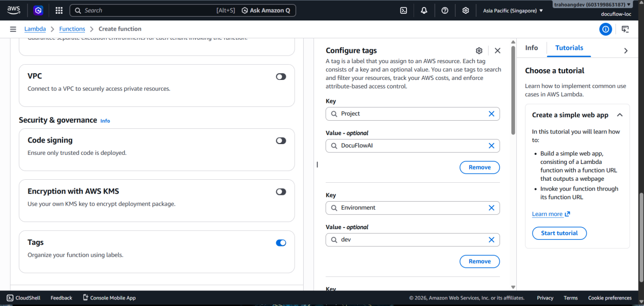Switch to the Tutorials tab
This screenshot has height=306, width=644.
pos(569,48)
